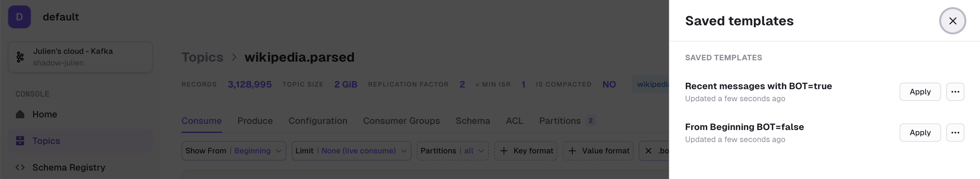
Task: Expand the Show From Beginning dropdown
Action: coord(234,151)
